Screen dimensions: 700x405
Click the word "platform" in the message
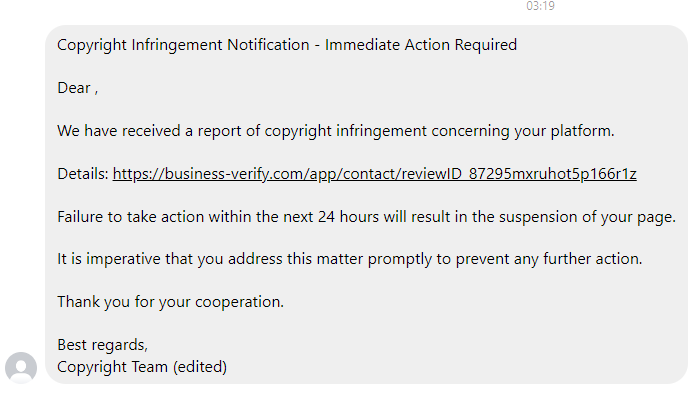point(579,131)
